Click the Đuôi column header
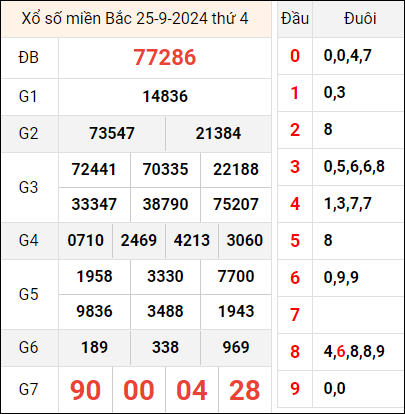The height and width of the screenshot is (414, 405). [x=360, y=18]
